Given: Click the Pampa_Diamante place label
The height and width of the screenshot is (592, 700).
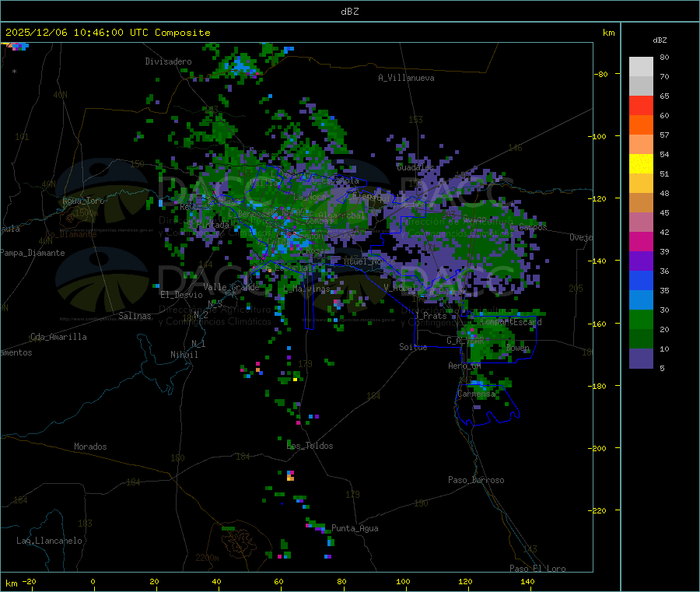Looking at the screenshot, I should tap(33, 253).
